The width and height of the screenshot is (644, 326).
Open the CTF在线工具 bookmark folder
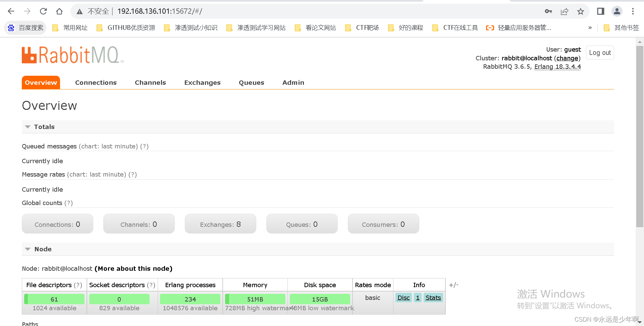click(455, 28)
